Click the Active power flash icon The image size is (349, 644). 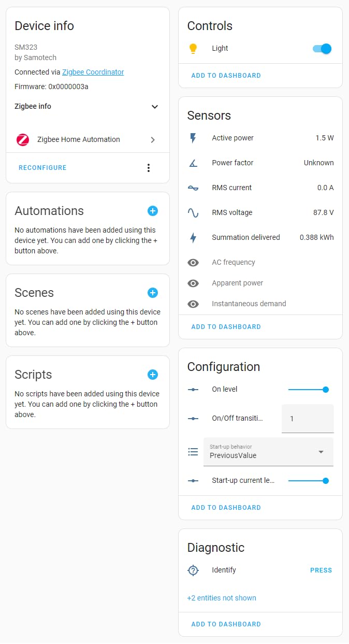193,138
